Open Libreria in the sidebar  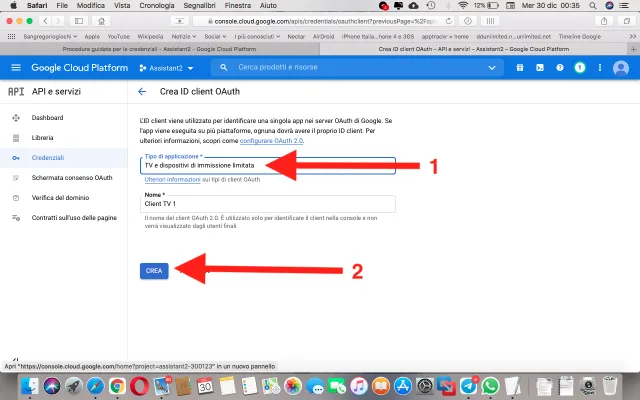tap(43, 137)
